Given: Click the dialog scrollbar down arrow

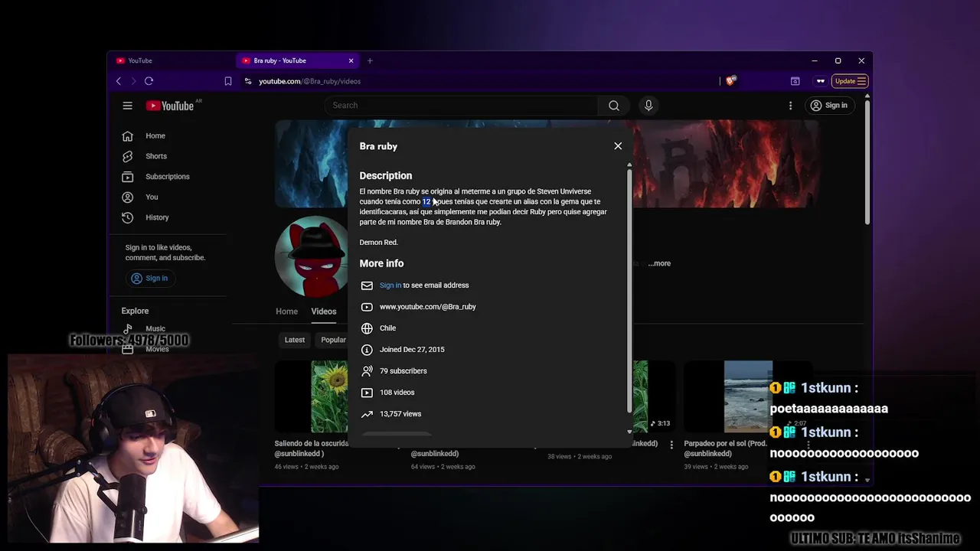Looking at the screenshot, I should coord(629,432).
